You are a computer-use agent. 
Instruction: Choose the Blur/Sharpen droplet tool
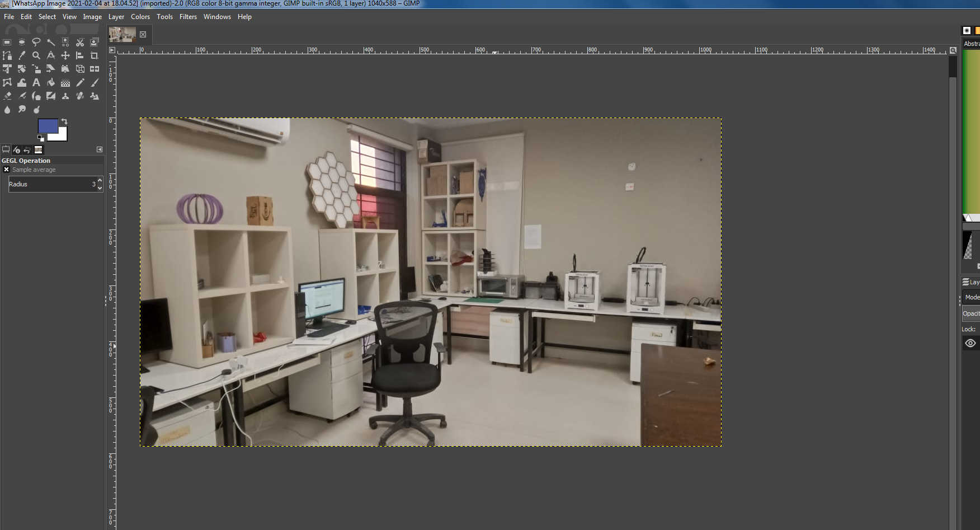pos(7,110)
